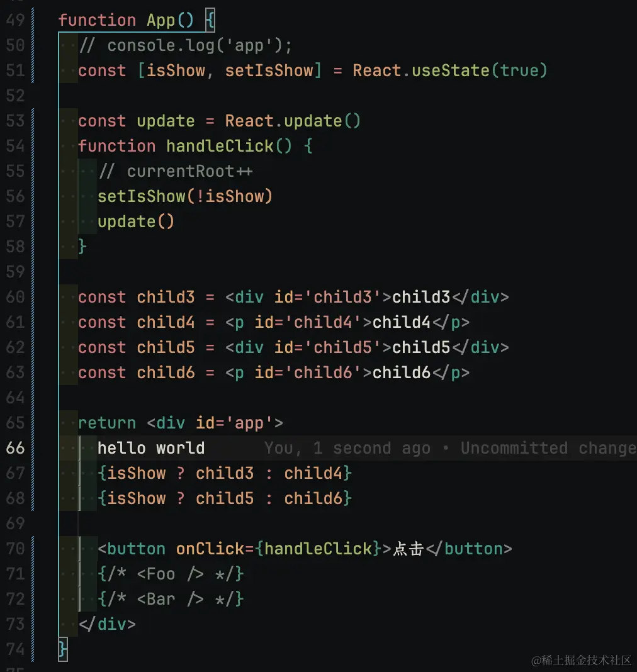Viewport: 637px width, 672px height.
Task: Click the highlighted opening brace after App()
Action: (x=210, y=20)
